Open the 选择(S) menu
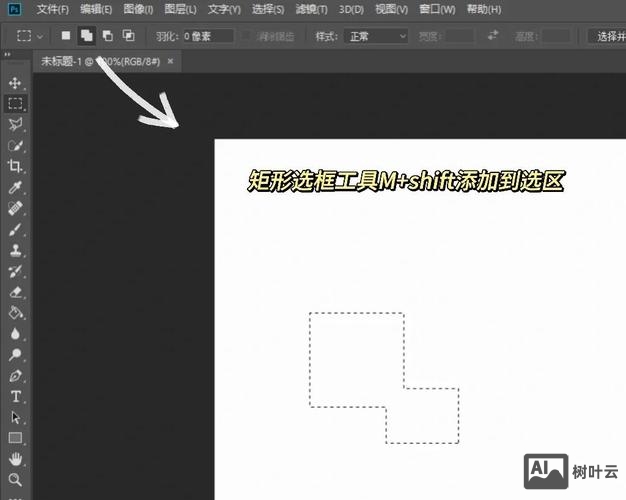 (268, 9)
